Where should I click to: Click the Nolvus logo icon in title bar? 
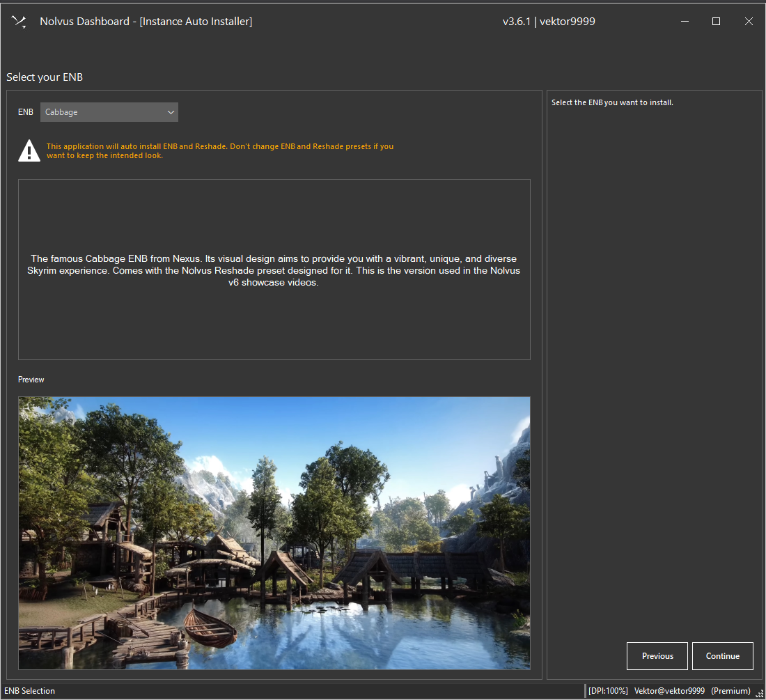19,22
